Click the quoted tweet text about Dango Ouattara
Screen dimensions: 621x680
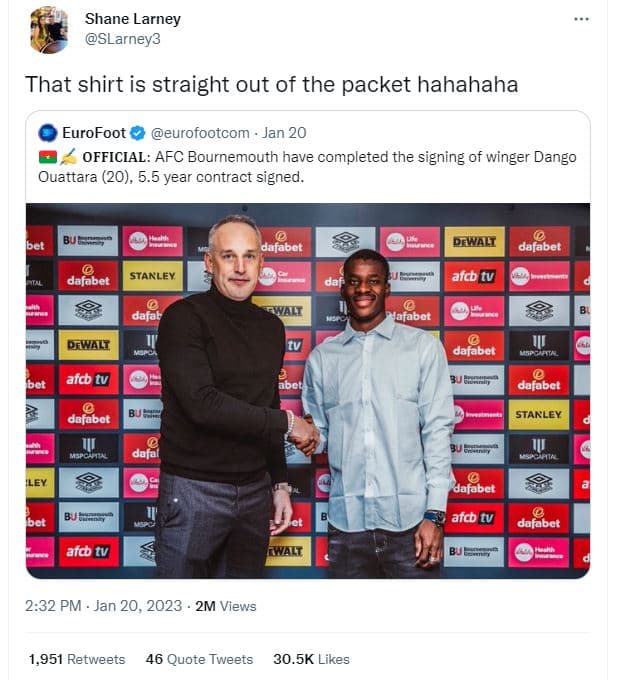tap(307, 167)
